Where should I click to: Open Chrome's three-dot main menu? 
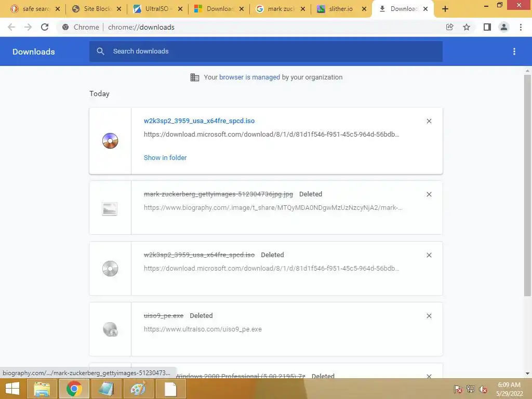click(521, 27)
